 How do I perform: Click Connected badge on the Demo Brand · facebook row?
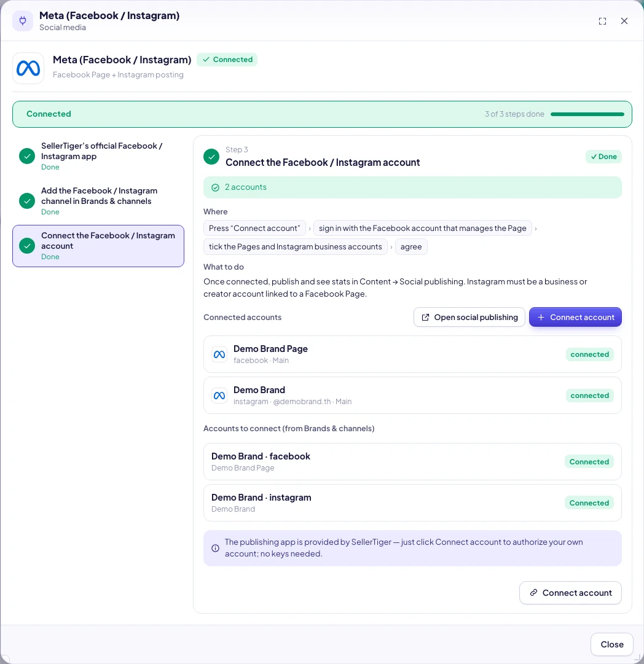589,461
